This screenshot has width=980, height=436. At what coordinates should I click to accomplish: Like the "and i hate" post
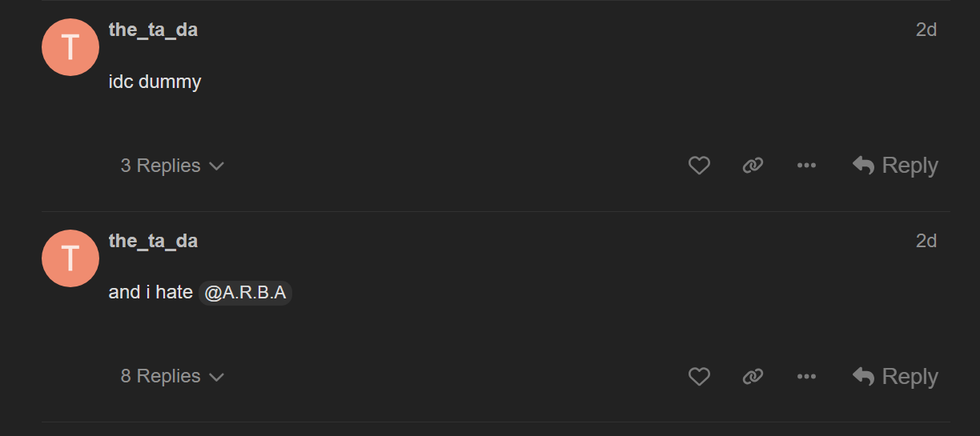pyautogui.click(x=699, y=376)
